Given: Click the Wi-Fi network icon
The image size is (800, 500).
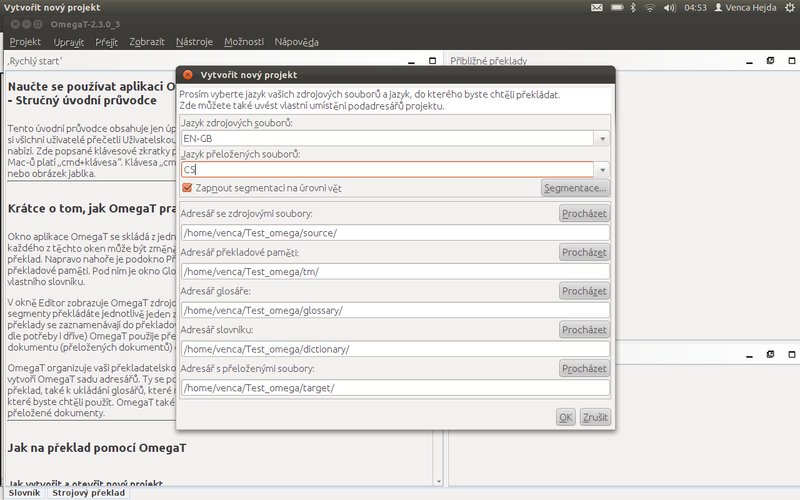Looking at the screenshot, I should pos(649,7).
